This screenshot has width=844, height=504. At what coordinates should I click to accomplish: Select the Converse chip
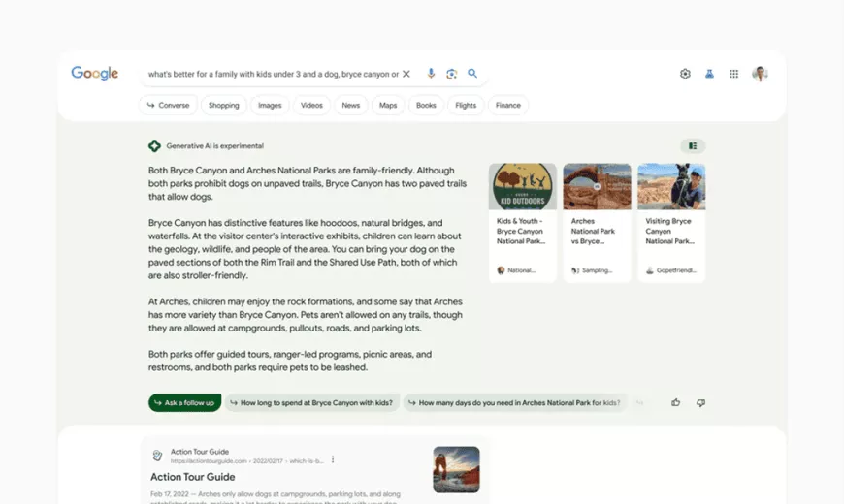pos(168,105)
